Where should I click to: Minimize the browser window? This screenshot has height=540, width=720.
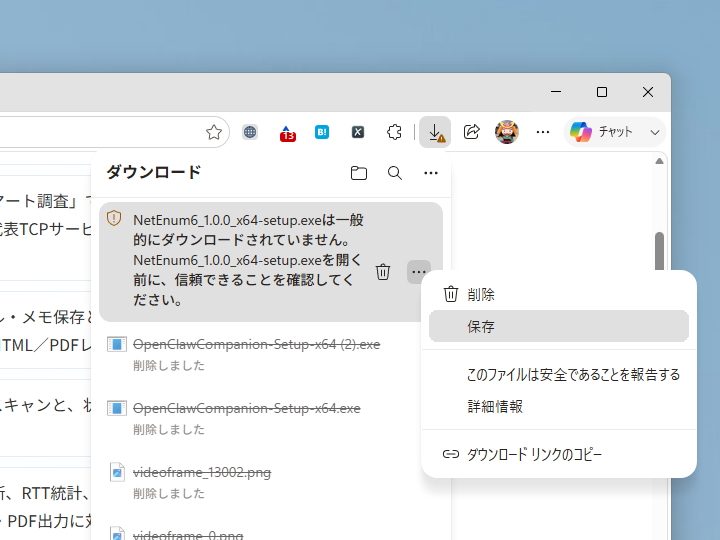tap(556, 92)
